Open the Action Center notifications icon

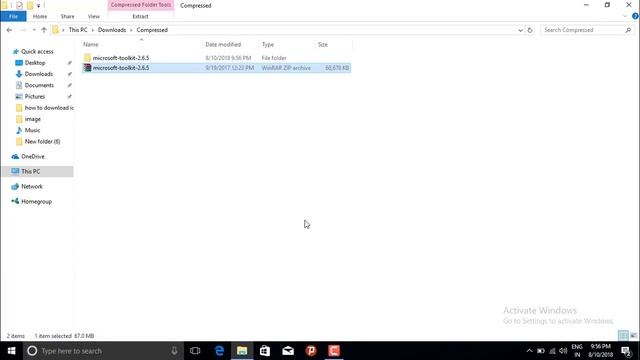(627, 351)
